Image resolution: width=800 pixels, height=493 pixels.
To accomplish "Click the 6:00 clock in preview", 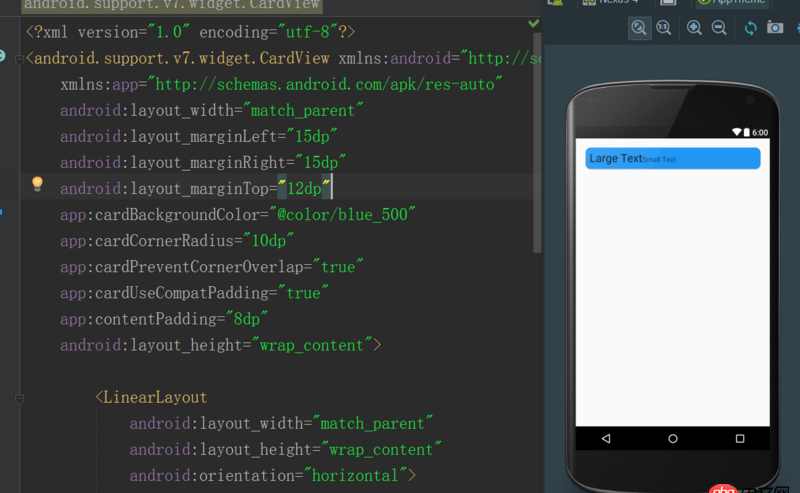I will [760, 133].
